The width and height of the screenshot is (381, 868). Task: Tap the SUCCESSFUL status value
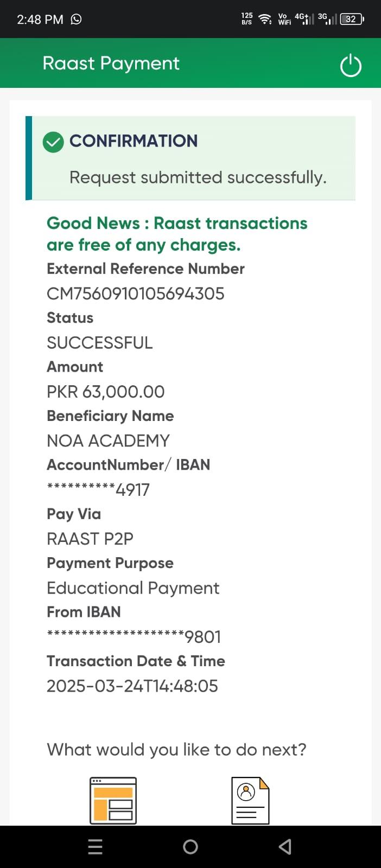[100, 343]
